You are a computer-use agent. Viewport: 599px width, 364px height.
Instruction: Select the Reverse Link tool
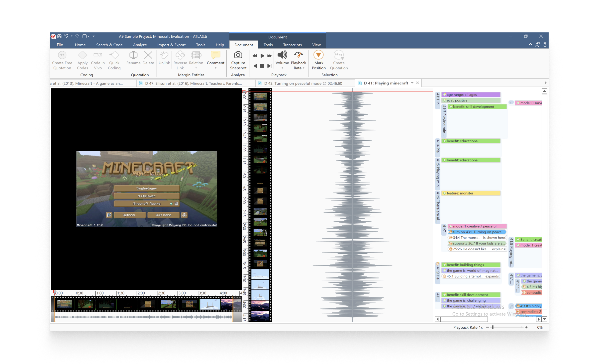pyautogui.click(x=180, y=60)
